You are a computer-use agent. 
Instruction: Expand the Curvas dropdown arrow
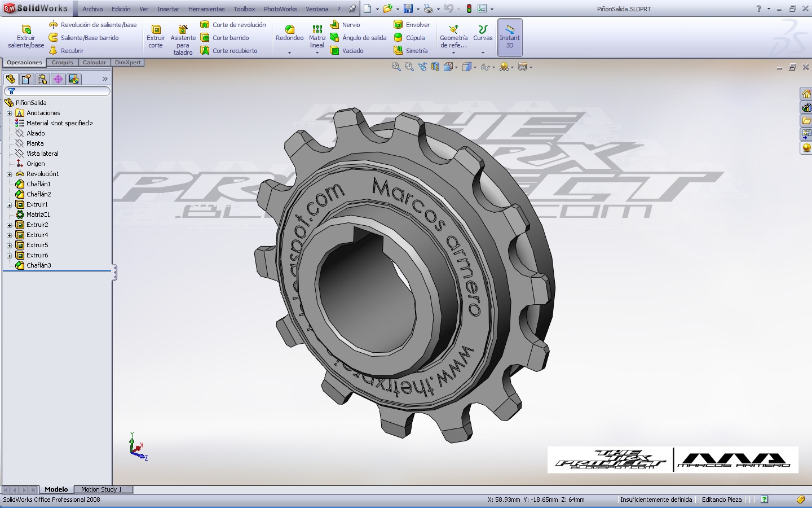pyautogui.click(x=483, y=52)
